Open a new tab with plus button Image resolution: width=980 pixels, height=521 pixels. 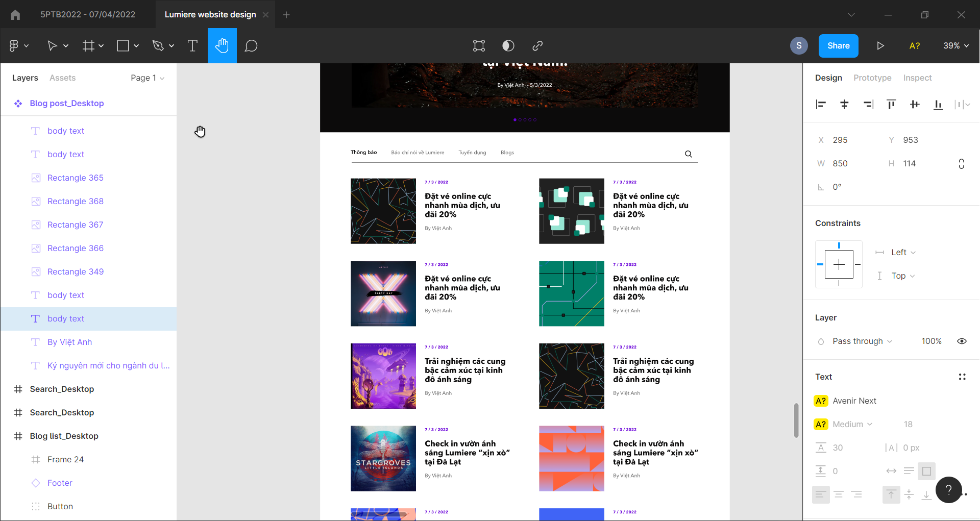[286, 15]
